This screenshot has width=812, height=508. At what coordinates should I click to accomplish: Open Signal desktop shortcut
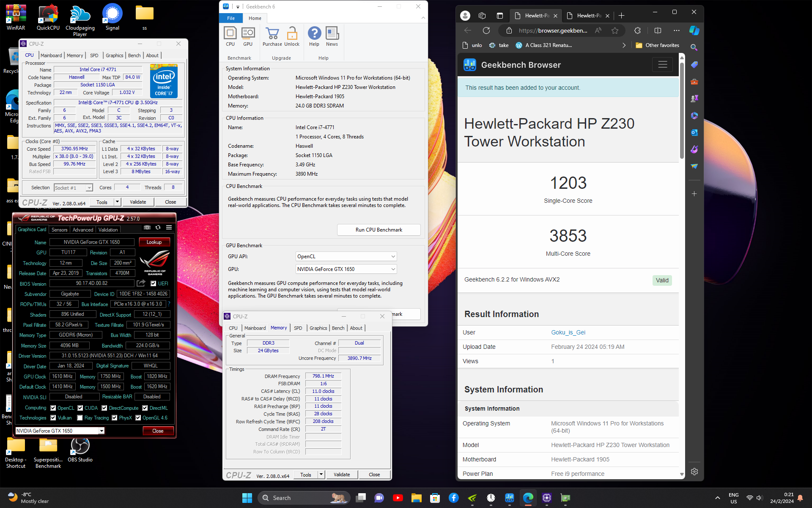coord(112,17)
